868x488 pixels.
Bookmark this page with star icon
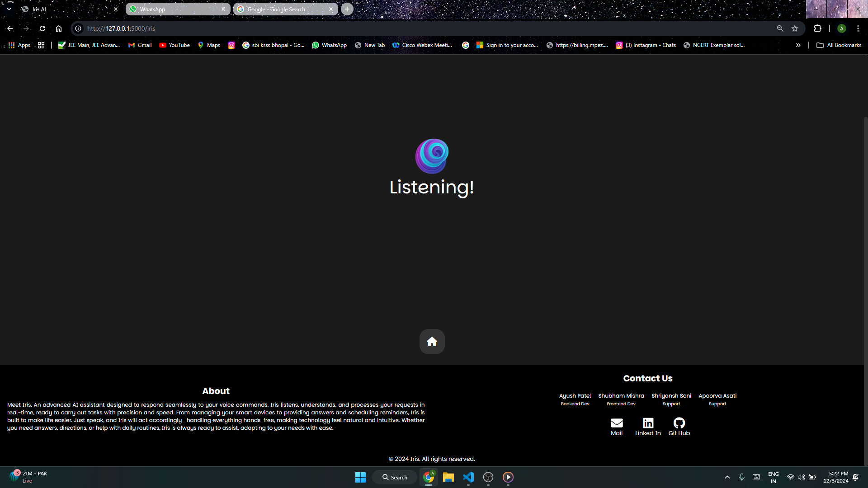click(795, 28)
